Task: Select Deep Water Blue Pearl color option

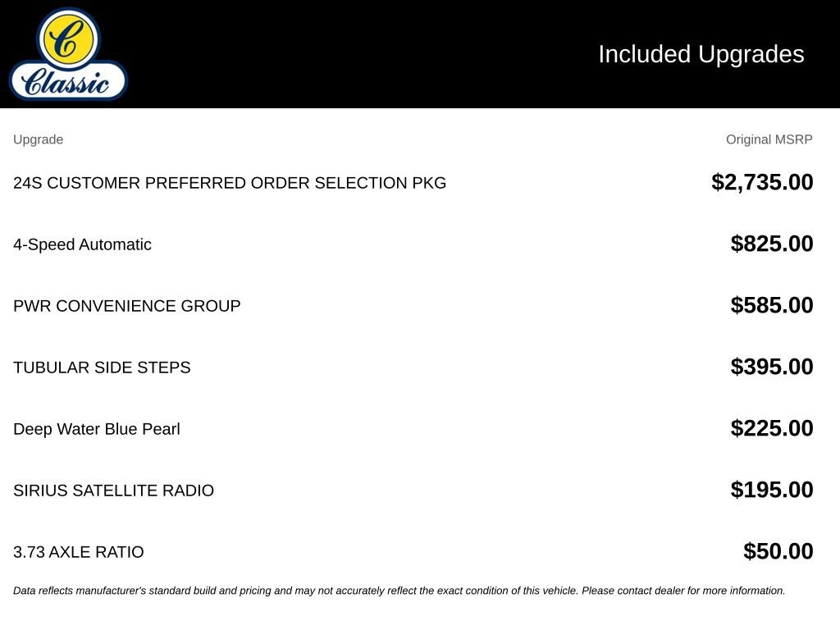Action: coord(97,429)
